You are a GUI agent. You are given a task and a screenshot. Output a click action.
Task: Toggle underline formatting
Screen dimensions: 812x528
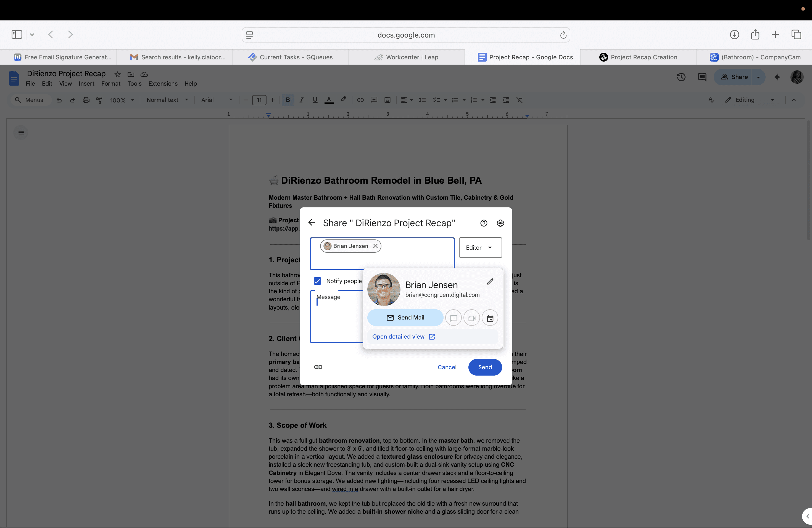coord(315,100)
